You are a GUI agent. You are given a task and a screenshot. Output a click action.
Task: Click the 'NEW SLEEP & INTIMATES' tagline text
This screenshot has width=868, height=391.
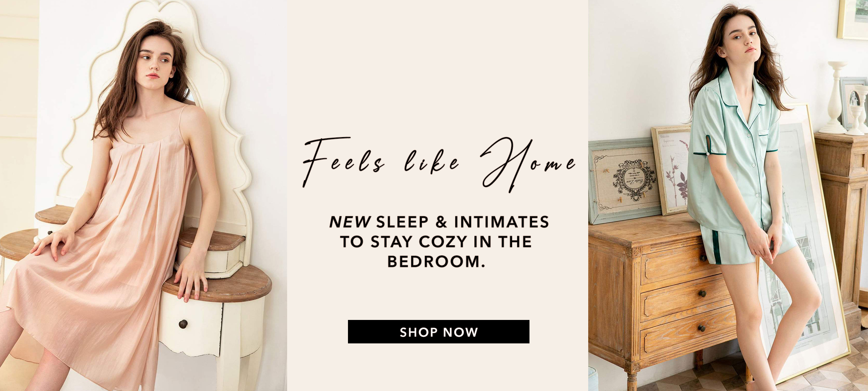439,222
